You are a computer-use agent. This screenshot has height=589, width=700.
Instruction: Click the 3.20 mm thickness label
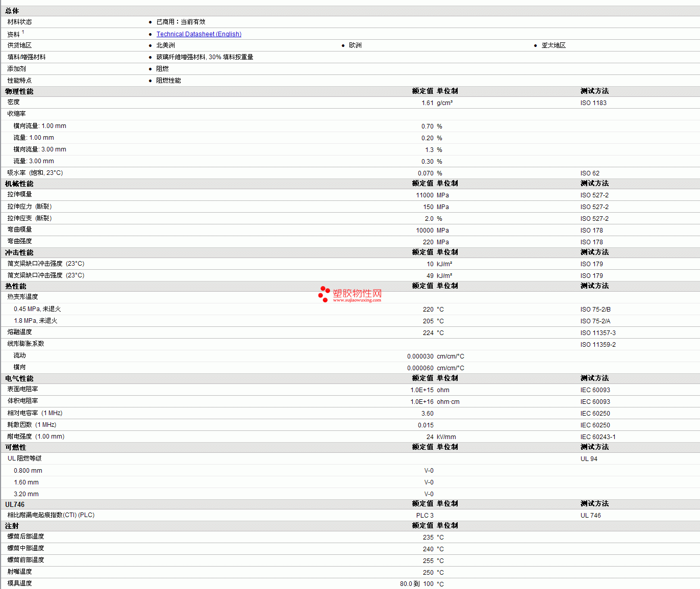pyautogui.click(x=26, y=494)
